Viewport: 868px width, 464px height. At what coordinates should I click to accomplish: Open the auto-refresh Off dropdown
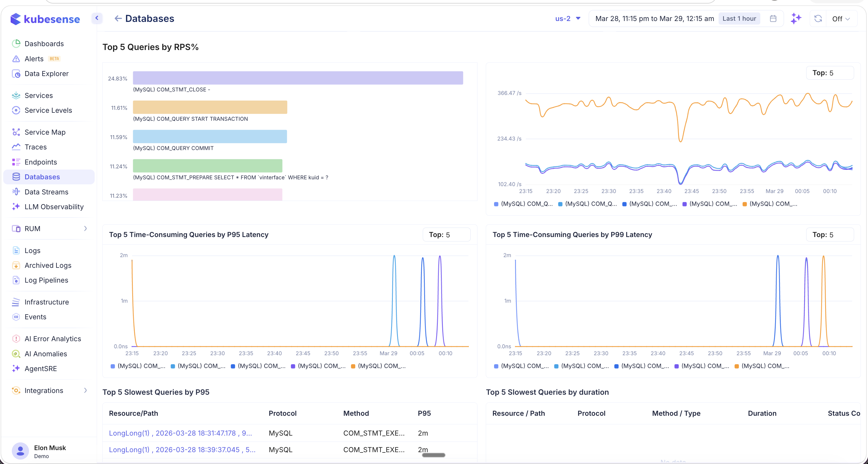click(841, 19)
